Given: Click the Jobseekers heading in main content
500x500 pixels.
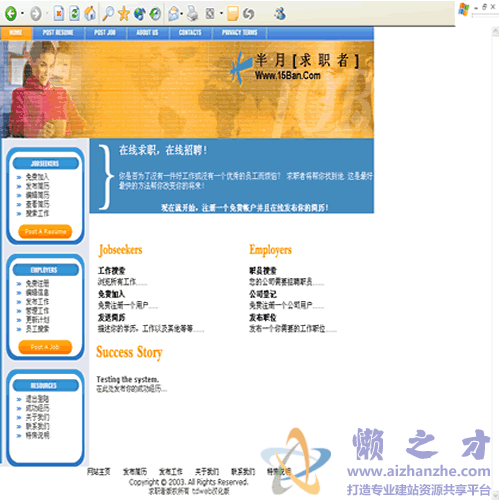Looking at the screenshot, I should click(x=120, y=250).
